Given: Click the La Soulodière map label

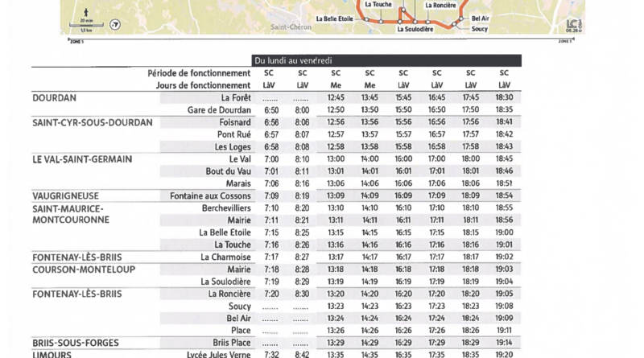Looking at the screenshot, I should coord(415,29).
